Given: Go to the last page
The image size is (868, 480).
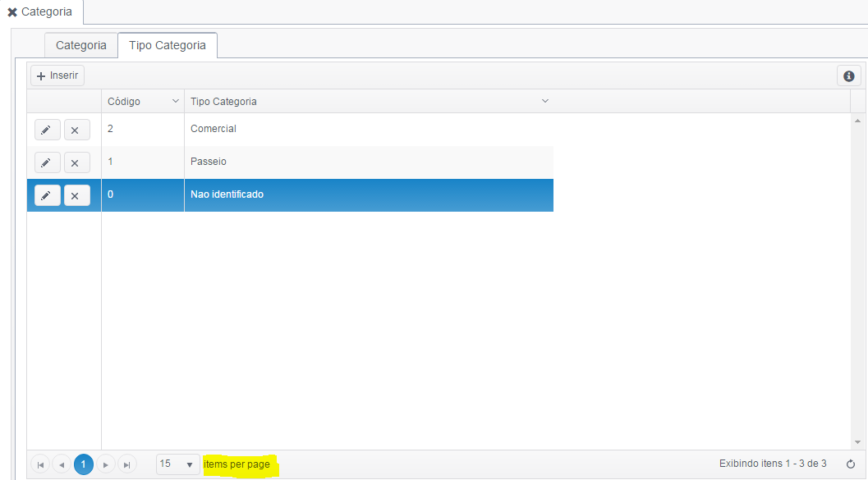Looking at the screenshot, I should tap(126, 464).
